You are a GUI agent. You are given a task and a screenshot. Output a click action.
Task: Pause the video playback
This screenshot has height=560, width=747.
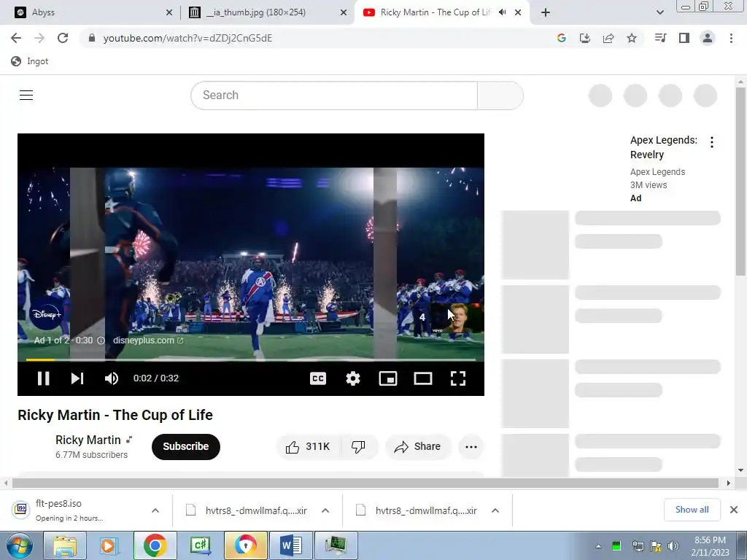(43, 378)
